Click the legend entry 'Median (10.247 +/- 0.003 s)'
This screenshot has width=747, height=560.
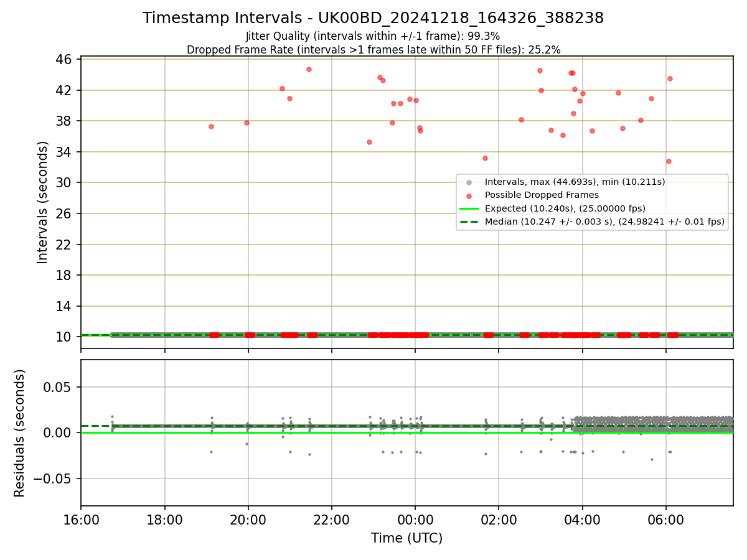point(604,221)
